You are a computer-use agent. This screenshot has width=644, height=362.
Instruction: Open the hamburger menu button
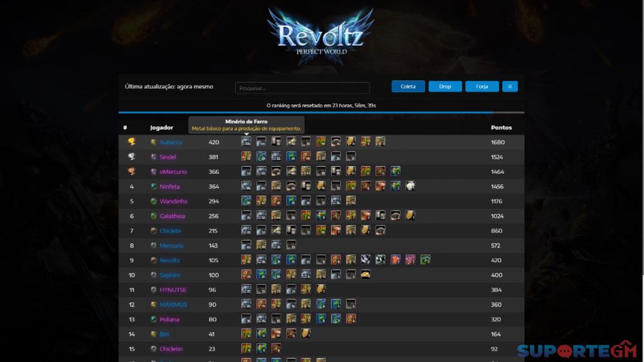click(x=509, y=86)
